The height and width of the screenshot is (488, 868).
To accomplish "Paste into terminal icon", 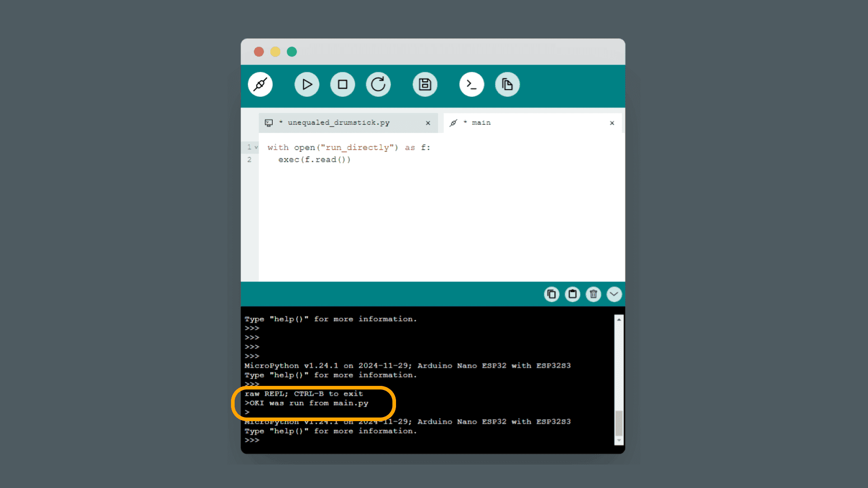I will pos(572,295).
